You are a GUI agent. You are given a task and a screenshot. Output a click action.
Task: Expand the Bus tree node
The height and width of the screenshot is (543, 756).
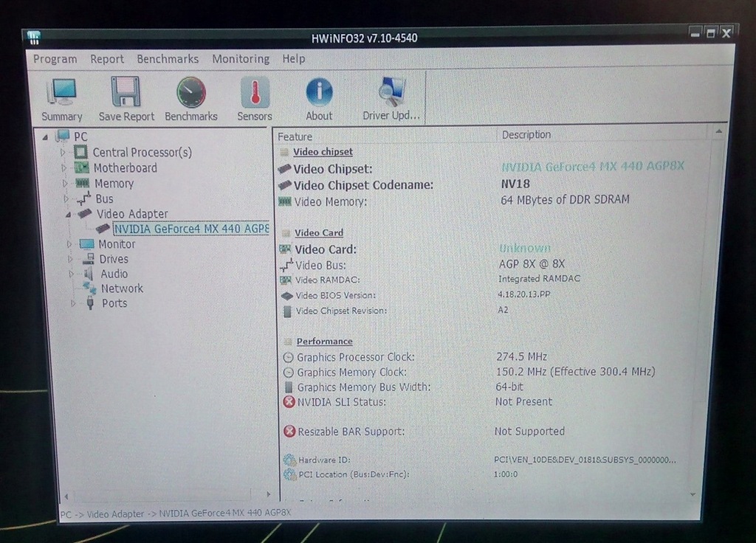point(66,198)
